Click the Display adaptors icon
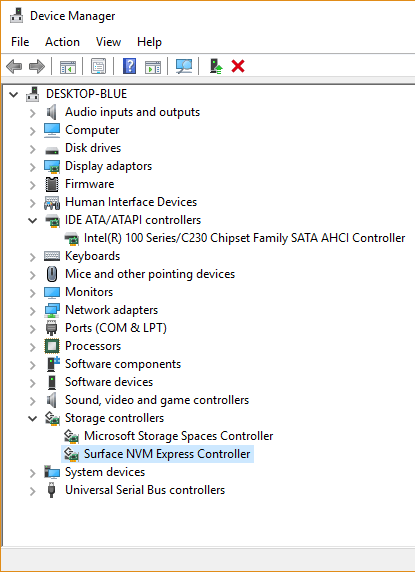This screenshot has width=415, height=572. point(52,166)
